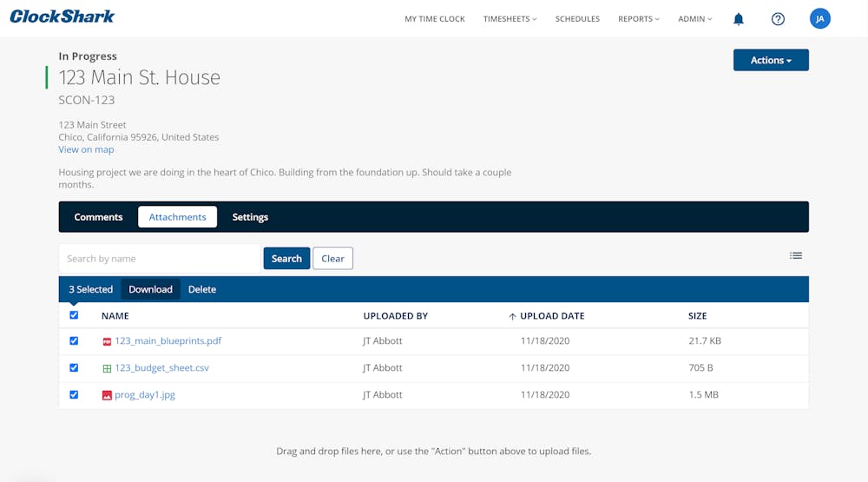Viewport: 868px width, 482px height.
Task: Expand the Actions dropdown button
Action: tap(771, 60)
